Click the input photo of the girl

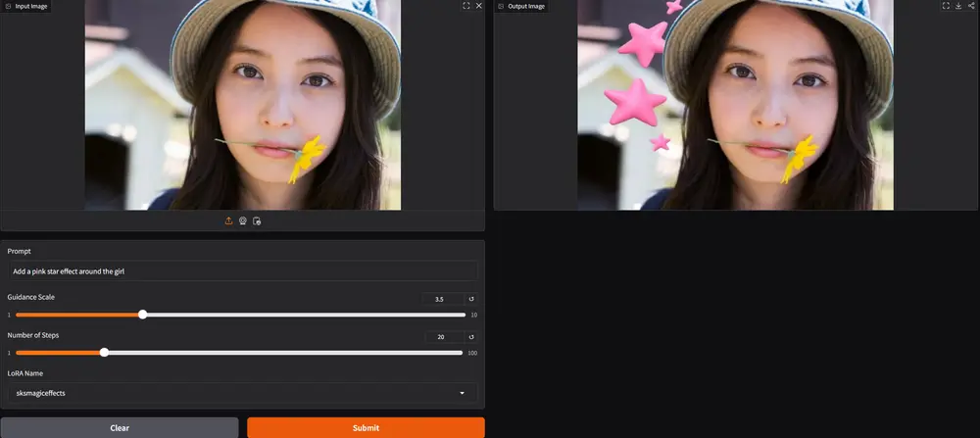[x=242, y=105]
